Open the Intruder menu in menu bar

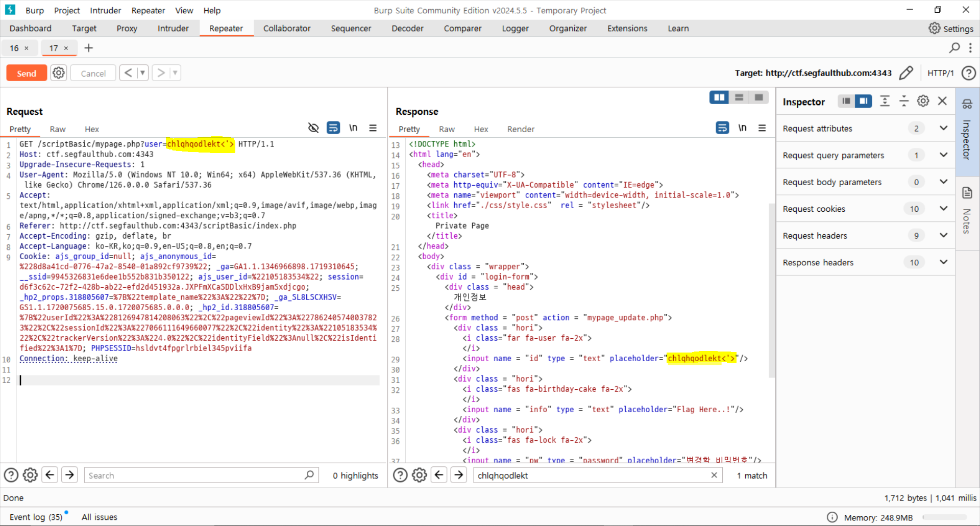[x=106, y=10]
